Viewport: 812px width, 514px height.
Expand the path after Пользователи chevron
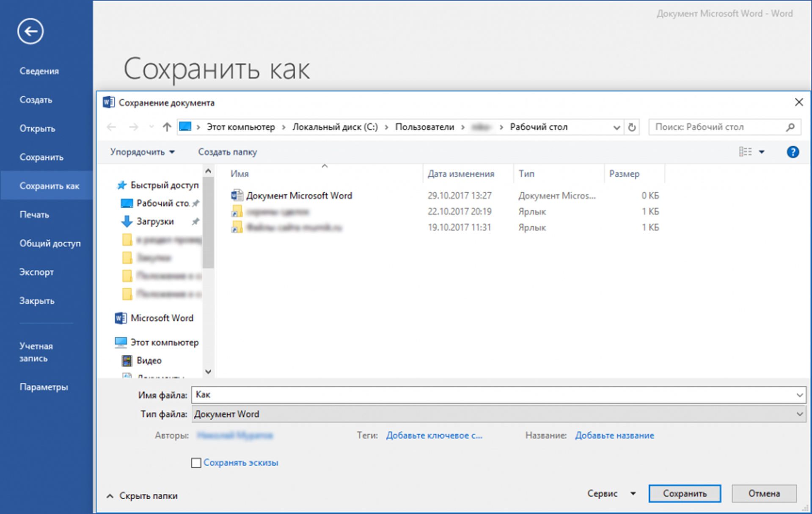pos(463,127)
